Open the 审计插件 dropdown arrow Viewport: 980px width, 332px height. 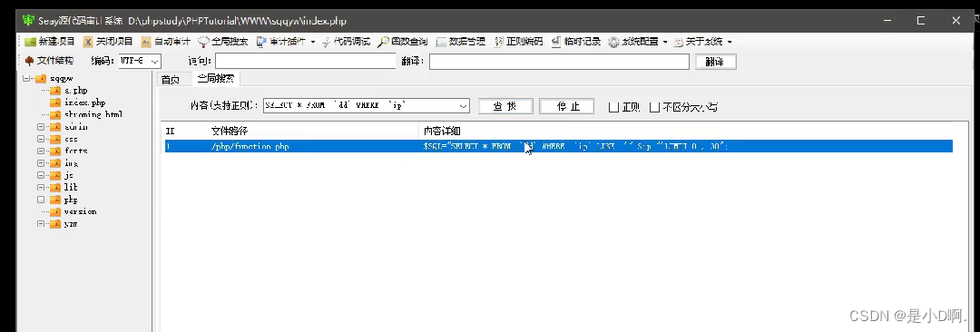pos(312,42)
